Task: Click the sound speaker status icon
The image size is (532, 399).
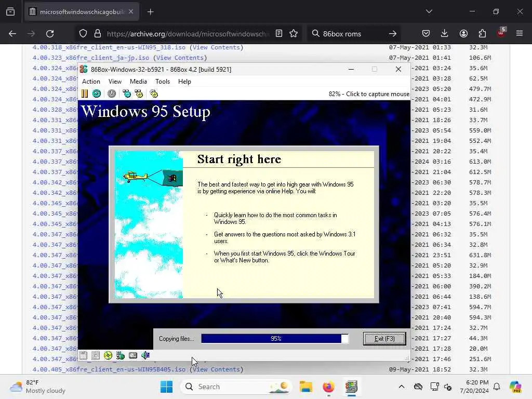Action: click(145, 355)
